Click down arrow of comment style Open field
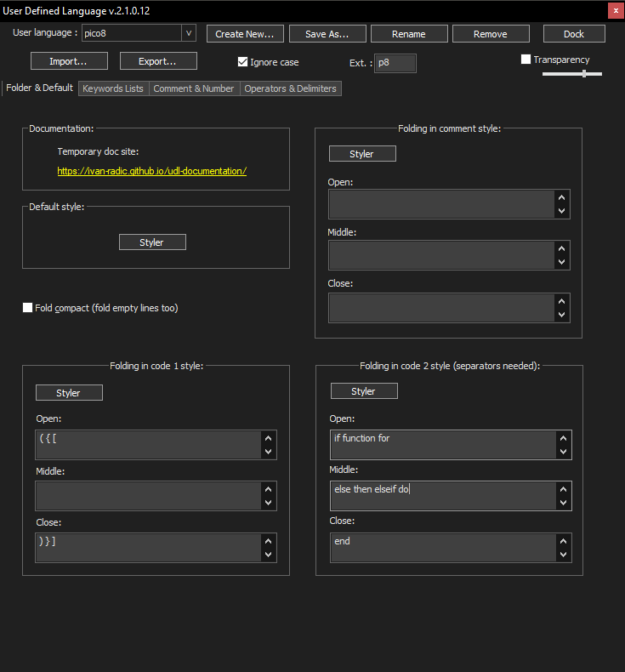The image size is (625, 672). [561, 211]
